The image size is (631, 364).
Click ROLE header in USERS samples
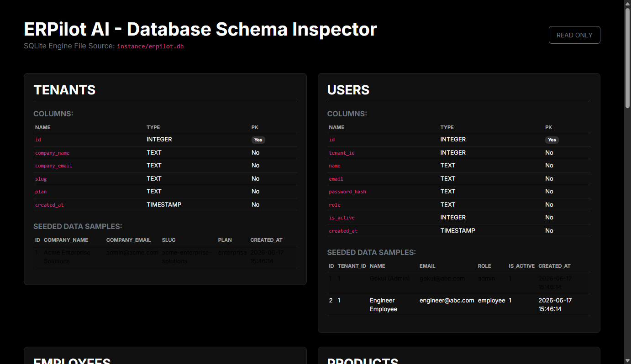[484, 266]
